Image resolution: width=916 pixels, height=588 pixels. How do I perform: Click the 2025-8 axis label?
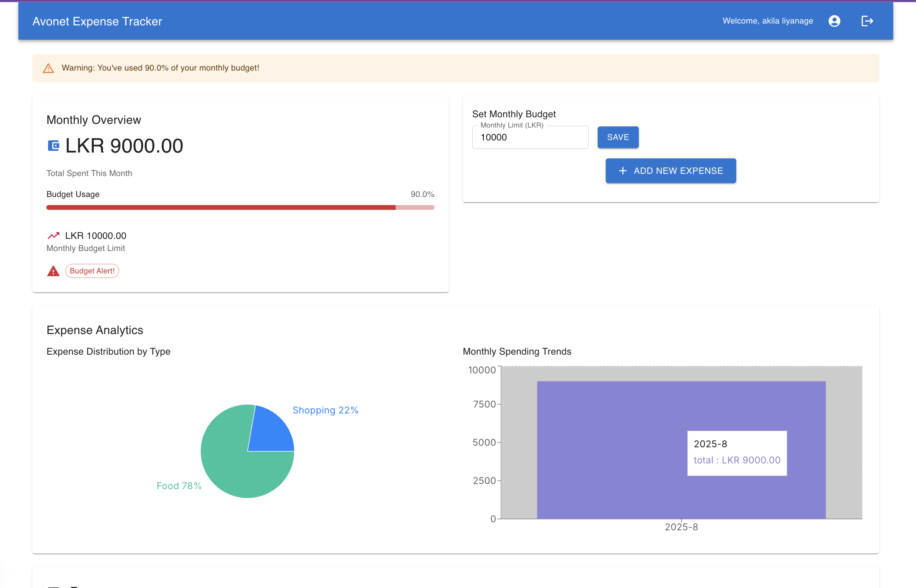(x=681, y=527)
